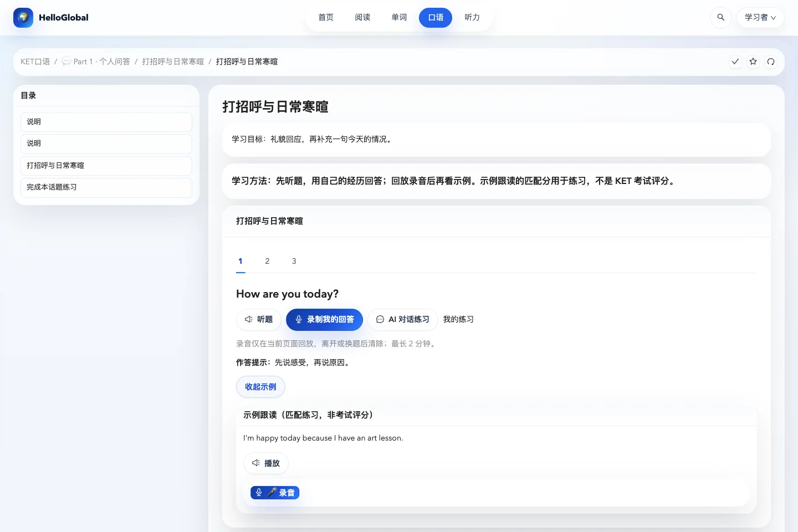This screenshot has height=532, width=798.
Task: Open 完成本话题练习 in the 目录 list
Action: 106,187
